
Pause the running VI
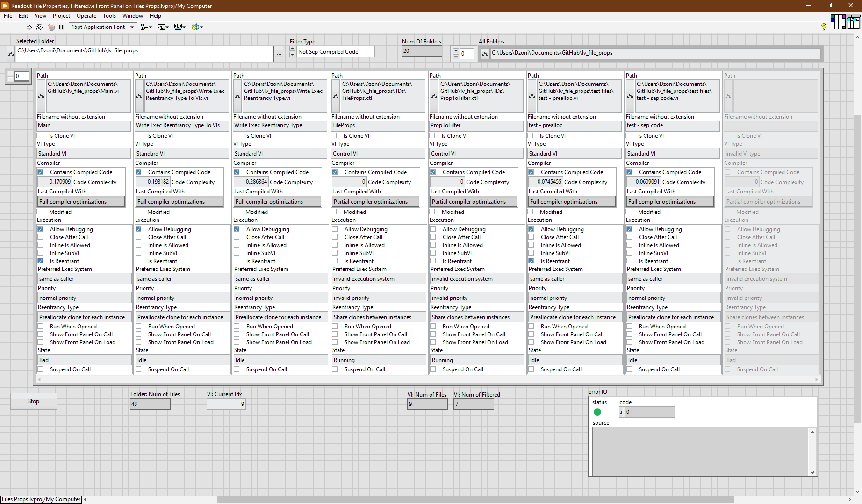point(61,27)
